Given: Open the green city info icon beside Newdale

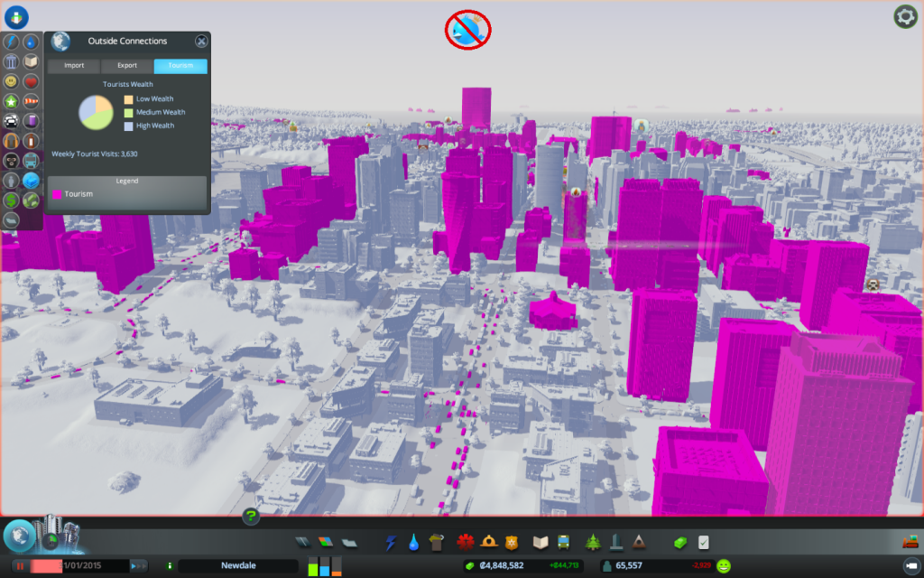Looking at the screenshot, I should tap(170, 566).
